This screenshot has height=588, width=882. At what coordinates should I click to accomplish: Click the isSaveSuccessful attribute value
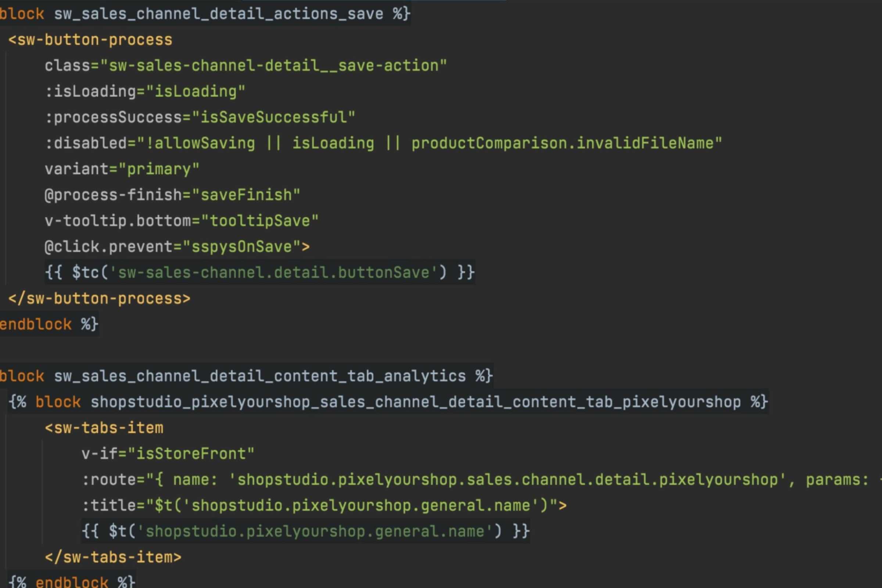[x=273, y=117]
